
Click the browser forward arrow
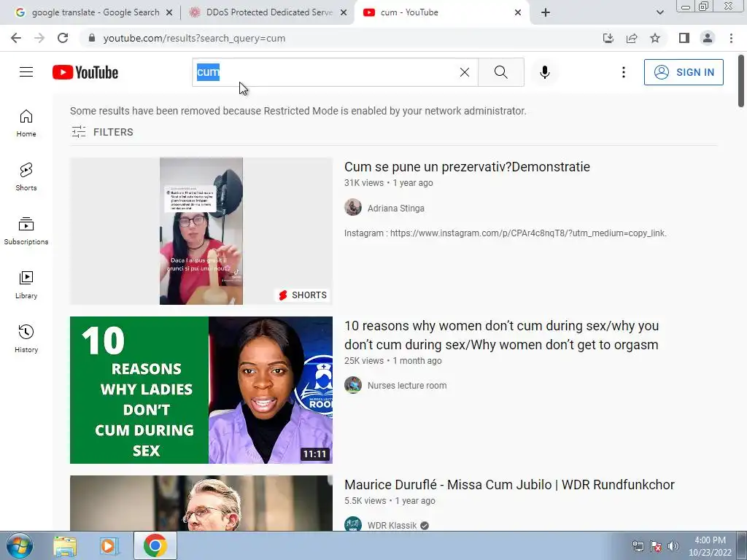point(39,38)
